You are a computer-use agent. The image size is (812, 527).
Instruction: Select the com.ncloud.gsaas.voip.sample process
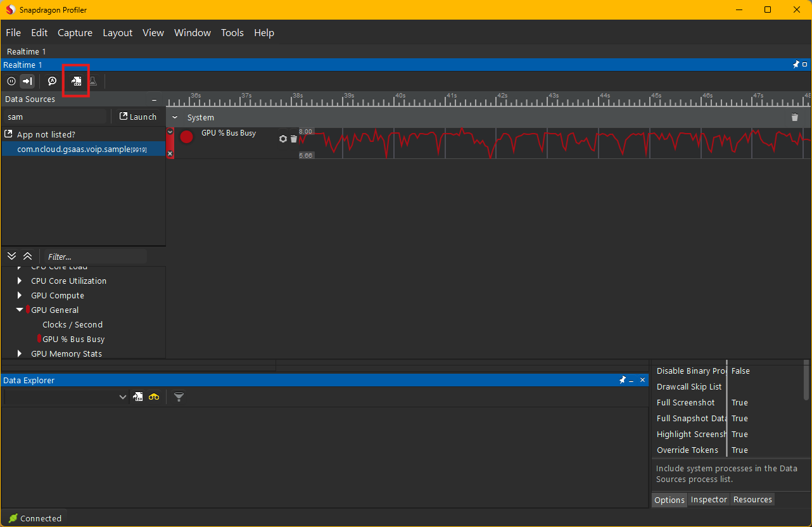pos(83,149)
